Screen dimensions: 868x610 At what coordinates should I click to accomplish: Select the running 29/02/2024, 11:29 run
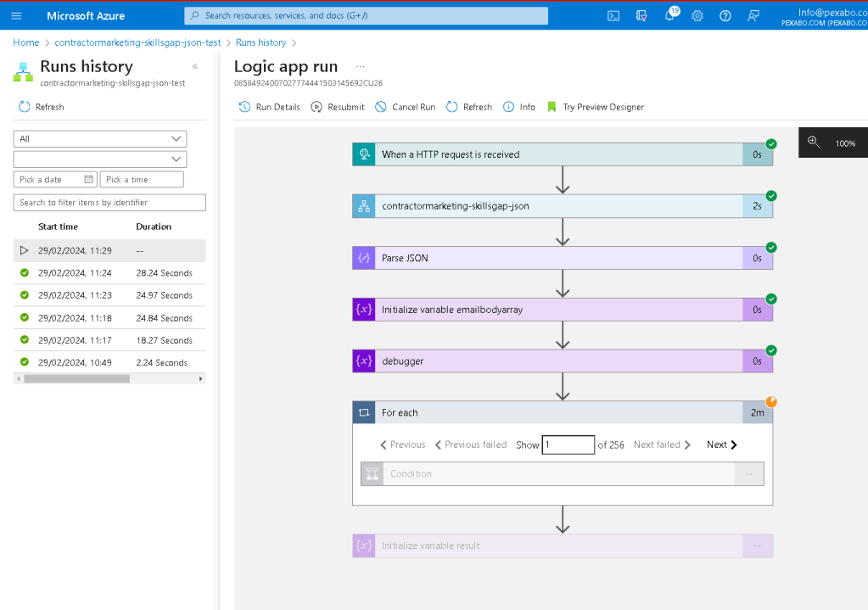click(x=109, y=251)
